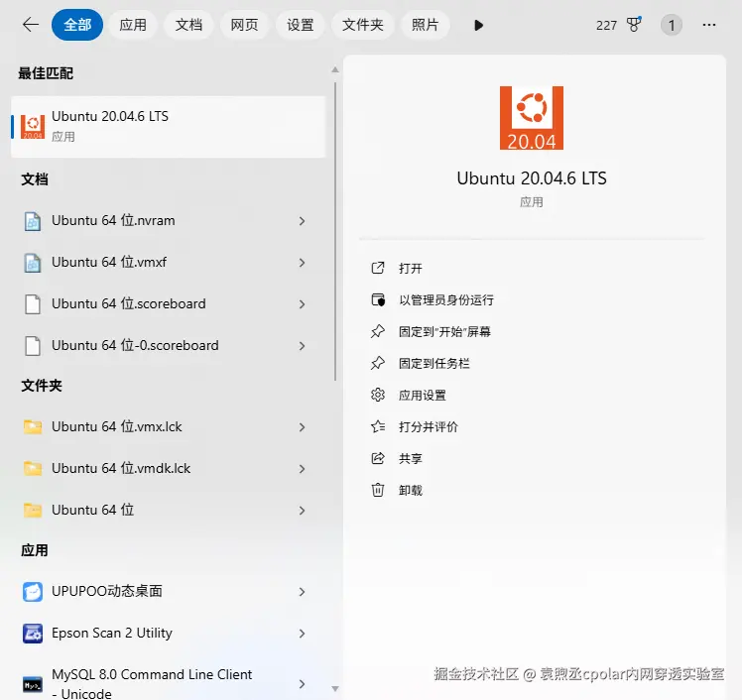Expand the Ubuntu 64 位.nvram chevron
This screenshot has width=742, height=700.
303,221
